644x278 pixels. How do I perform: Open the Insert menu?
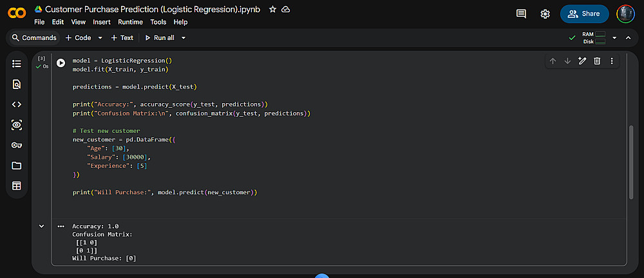point(102,22)
